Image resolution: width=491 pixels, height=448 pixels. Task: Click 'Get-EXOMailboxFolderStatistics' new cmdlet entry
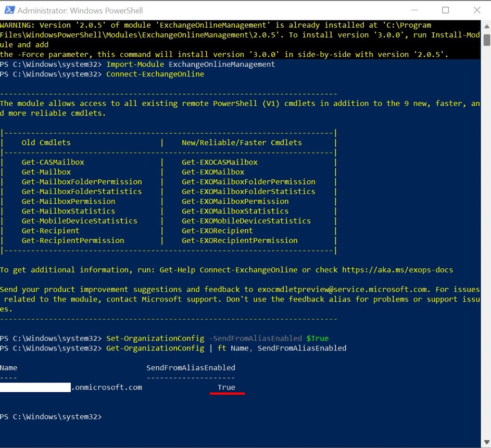pos(249,191)
